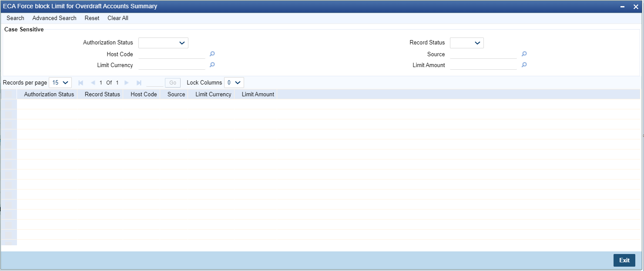Click Search in the toolbar
The image size is (644, 271).
click(15, 18)
